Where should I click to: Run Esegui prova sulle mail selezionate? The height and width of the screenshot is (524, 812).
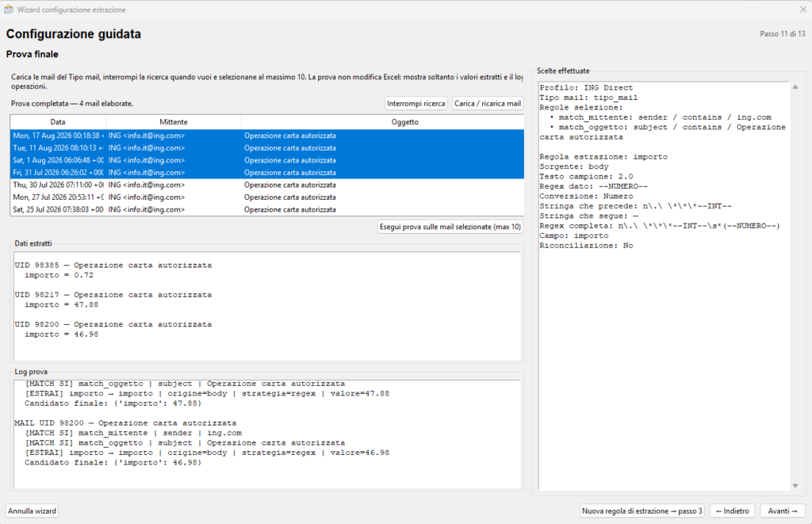click(x=450, y=227)
